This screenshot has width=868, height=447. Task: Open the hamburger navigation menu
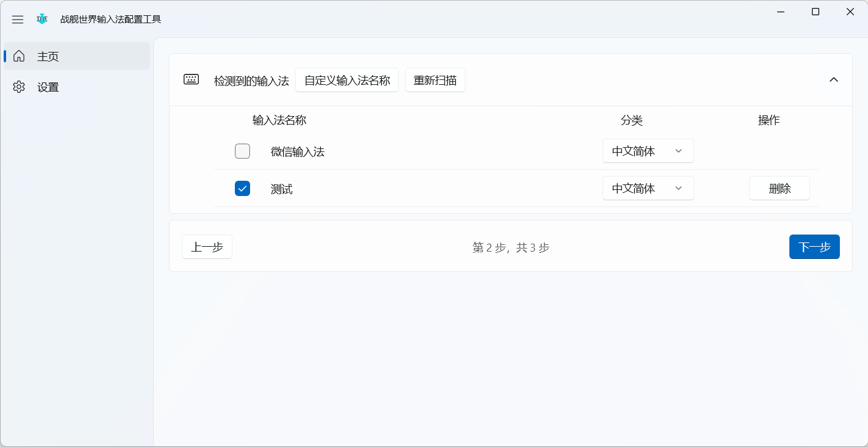point(18,20)
